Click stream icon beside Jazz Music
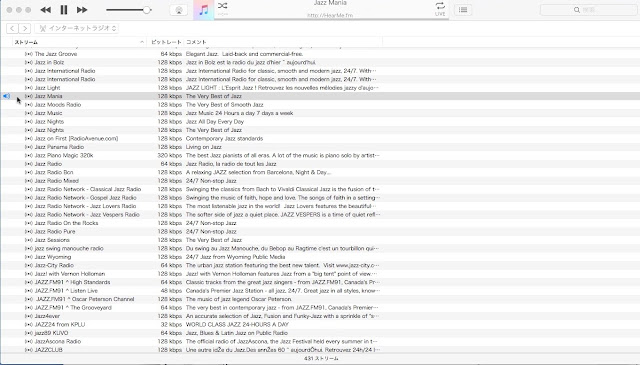 (x=29, y=113)
